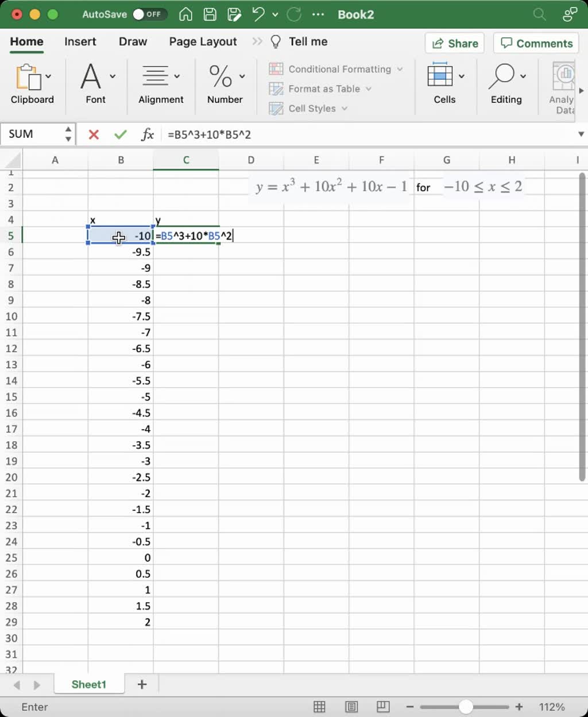The width and height of the screenshot is (588, 717).
Task: Open Cell Styles gallery
Action: 308,108
